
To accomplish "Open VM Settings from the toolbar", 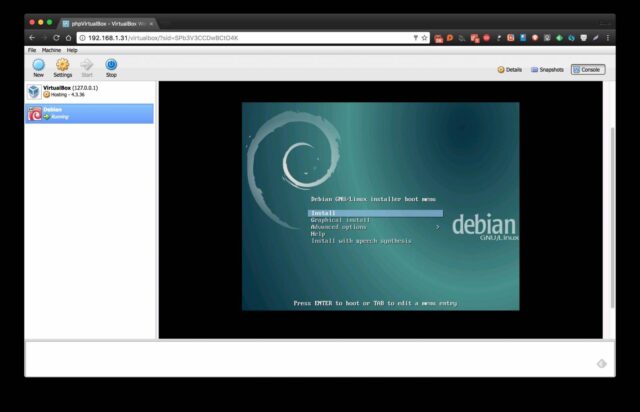I will click(62, 67).
